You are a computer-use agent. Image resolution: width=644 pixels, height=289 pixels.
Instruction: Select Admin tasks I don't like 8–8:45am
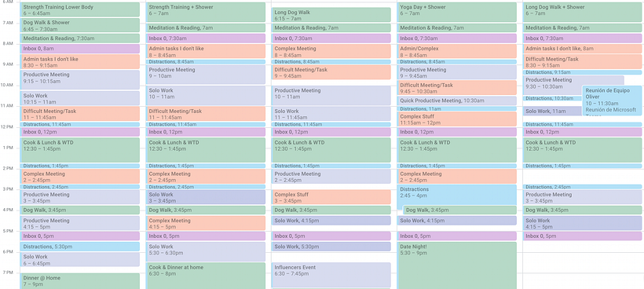click(206, 51)
